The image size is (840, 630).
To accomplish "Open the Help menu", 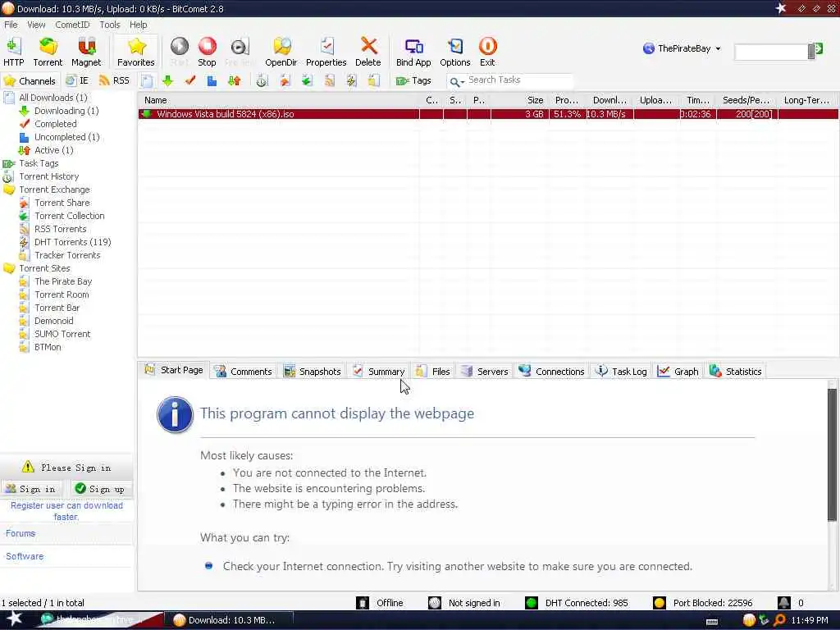I will [x=138, y=25].
